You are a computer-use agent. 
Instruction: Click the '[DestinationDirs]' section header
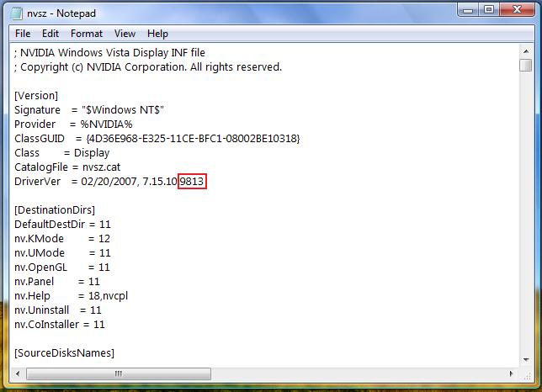[x=55, y=210]
